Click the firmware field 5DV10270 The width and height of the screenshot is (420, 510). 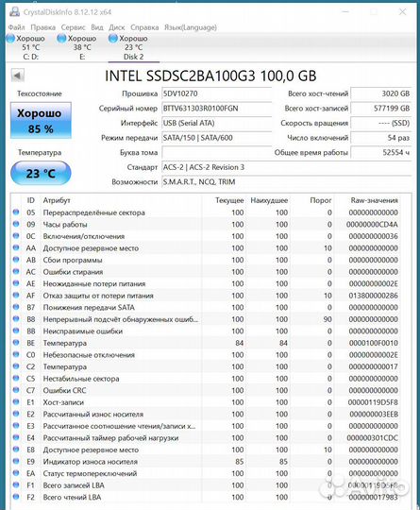click(x=216, y=93)
